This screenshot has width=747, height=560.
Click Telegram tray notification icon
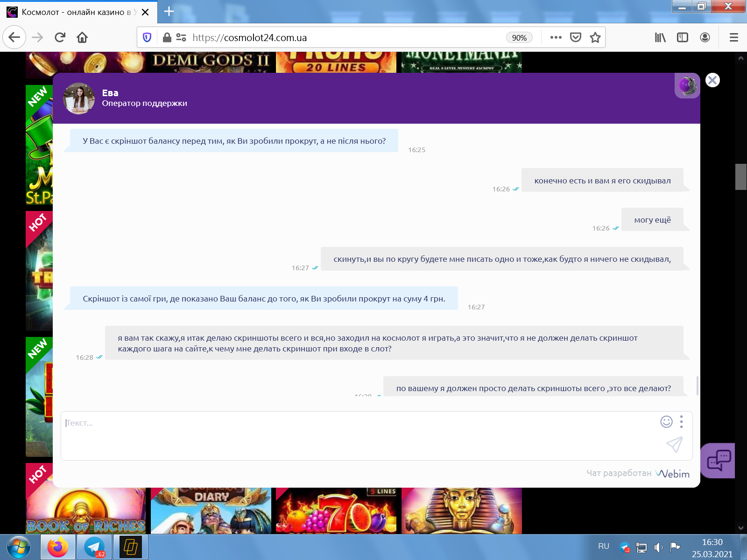pyautogui.click(x=625, y=547)
